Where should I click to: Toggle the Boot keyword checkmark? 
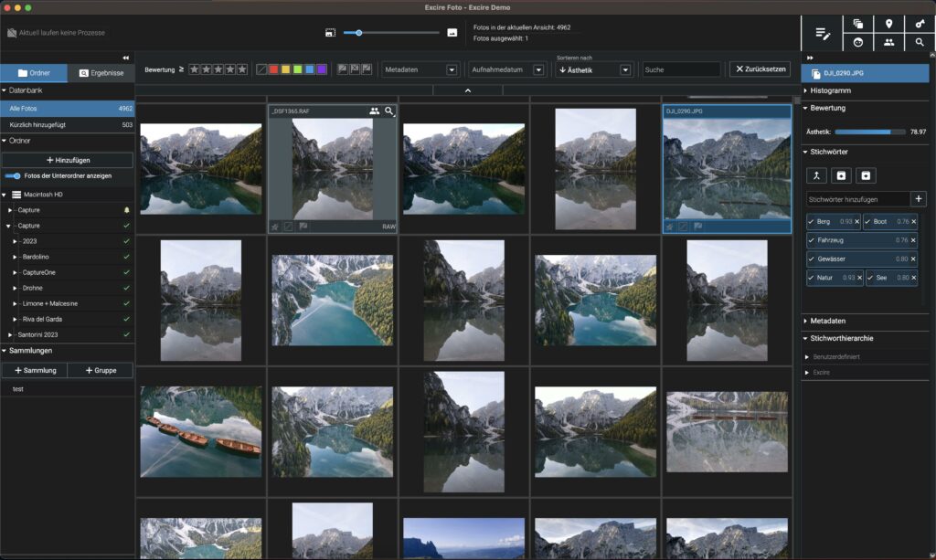coord(867,222)
